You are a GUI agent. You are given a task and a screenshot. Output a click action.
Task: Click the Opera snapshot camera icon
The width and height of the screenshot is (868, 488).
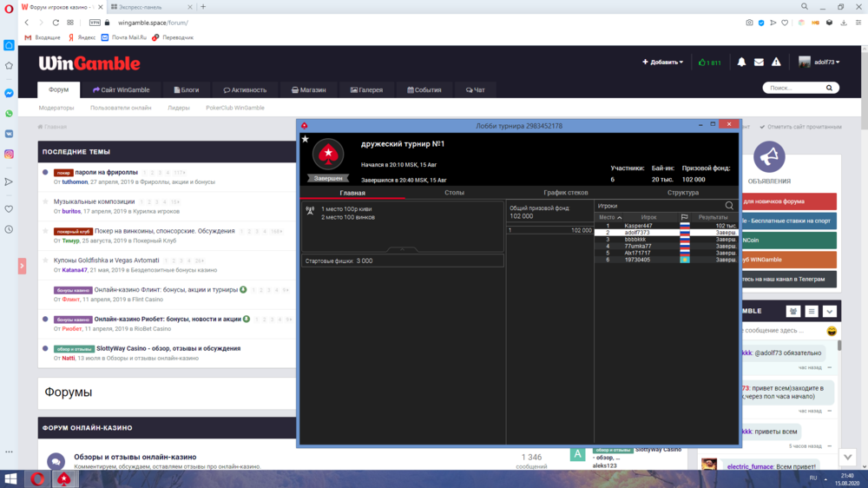click(749, 23)
